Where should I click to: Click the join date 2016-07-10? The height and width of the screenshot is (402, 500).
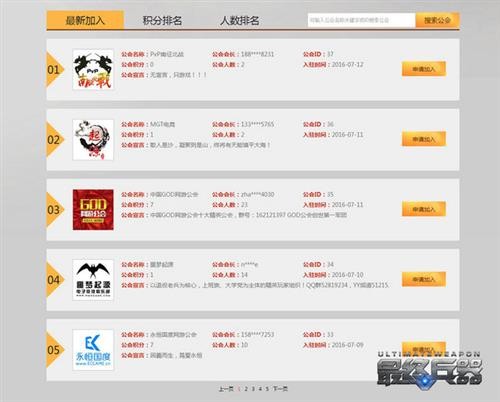pos(347,275)
